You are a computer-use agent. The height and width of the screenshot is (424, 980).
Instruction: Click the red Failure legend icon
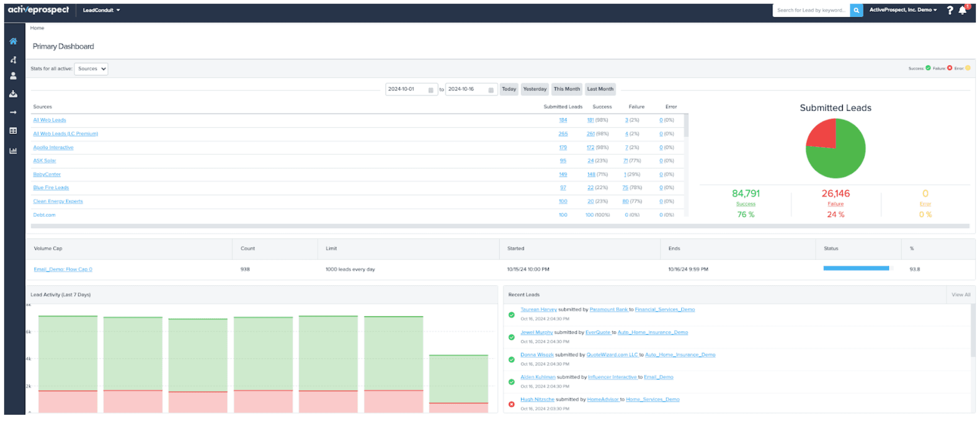click(x=949, y=68)
